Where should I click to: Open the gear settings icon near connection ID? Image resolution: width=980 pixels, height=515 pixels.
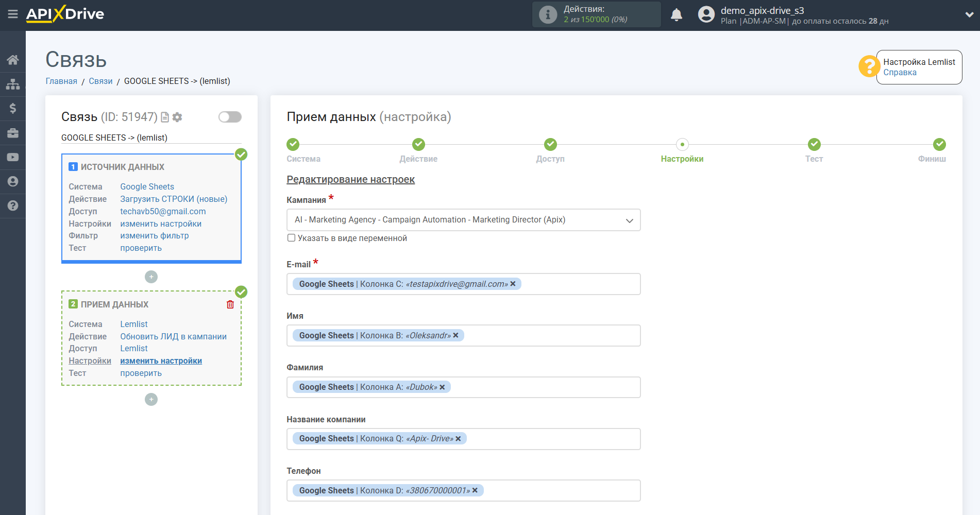[x=177, y=117]
